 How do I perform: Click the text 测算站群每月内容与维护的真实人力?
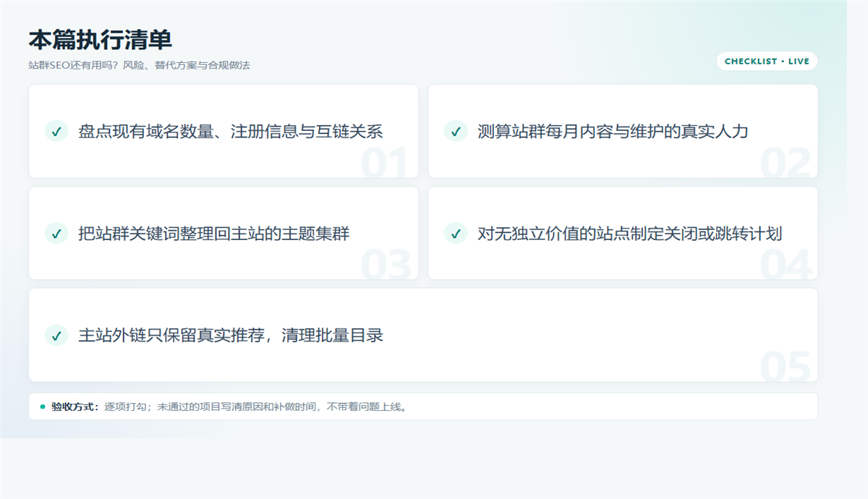point(613,132)
